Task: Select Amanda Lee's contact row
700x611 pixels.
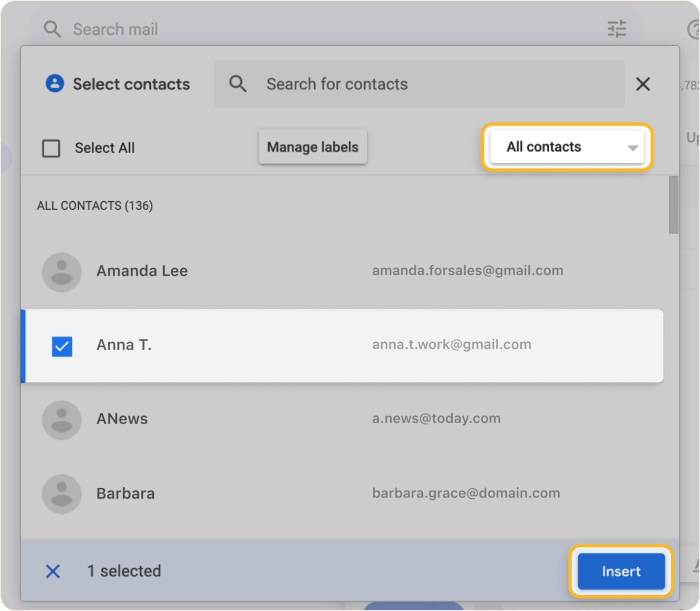Action: (285, 272)
